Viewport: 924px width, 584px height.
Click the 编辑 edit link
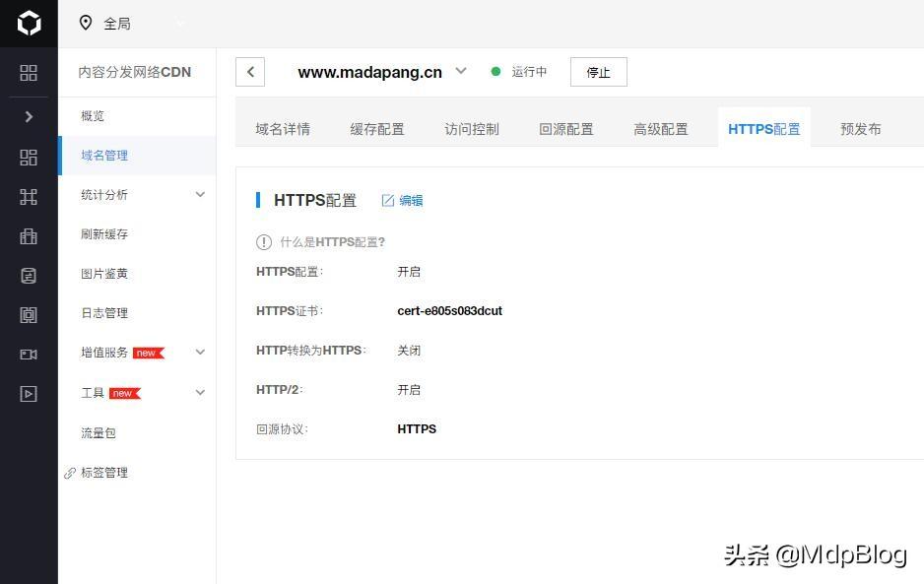click(x=403, y=200)
